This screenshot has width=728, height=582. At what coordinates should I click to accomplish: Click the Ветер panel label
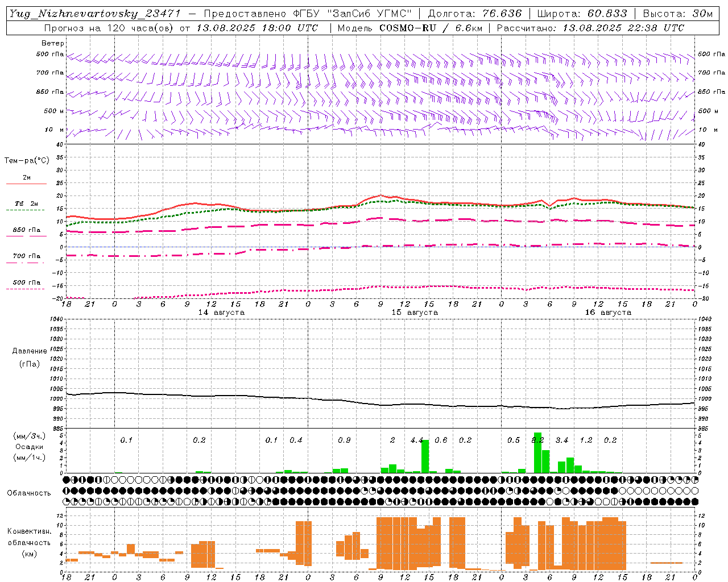(53, 43)
